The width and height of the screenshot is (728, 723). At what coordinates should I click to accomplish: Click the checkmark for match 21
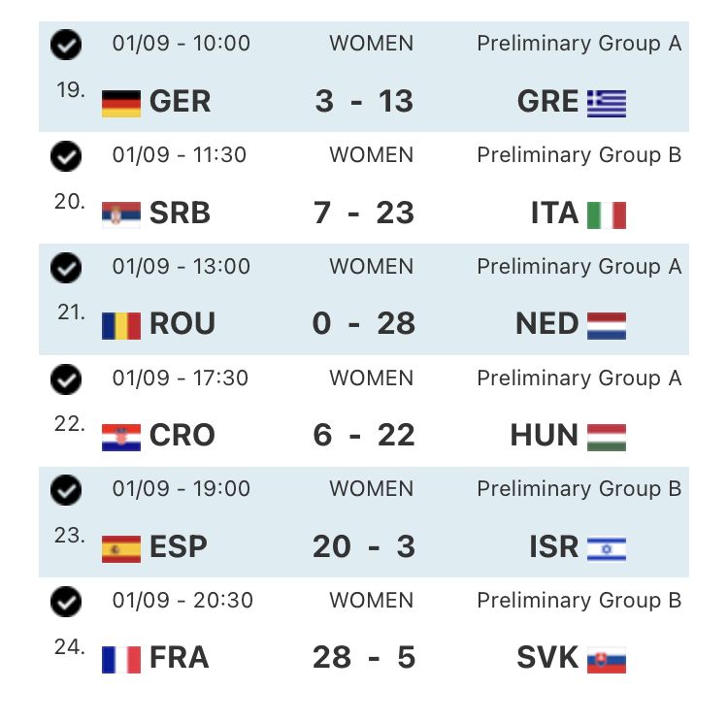[66, 268]
